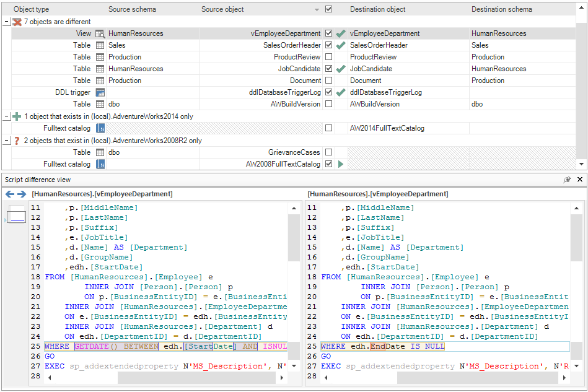Viewport: 588px width, 392px height.
Task: Click the table icon in JobCandidate row
Action: (x=100, y=69)
